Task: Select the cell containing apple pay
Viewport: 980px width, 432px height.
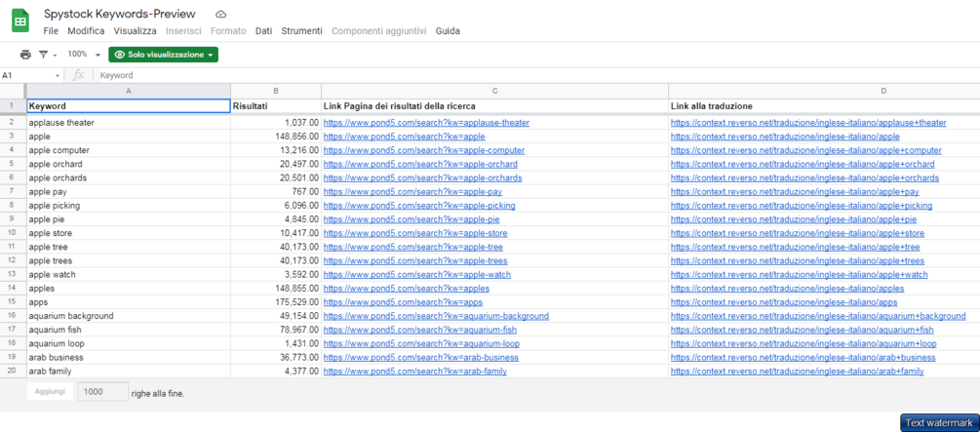Action: (128, 192)
